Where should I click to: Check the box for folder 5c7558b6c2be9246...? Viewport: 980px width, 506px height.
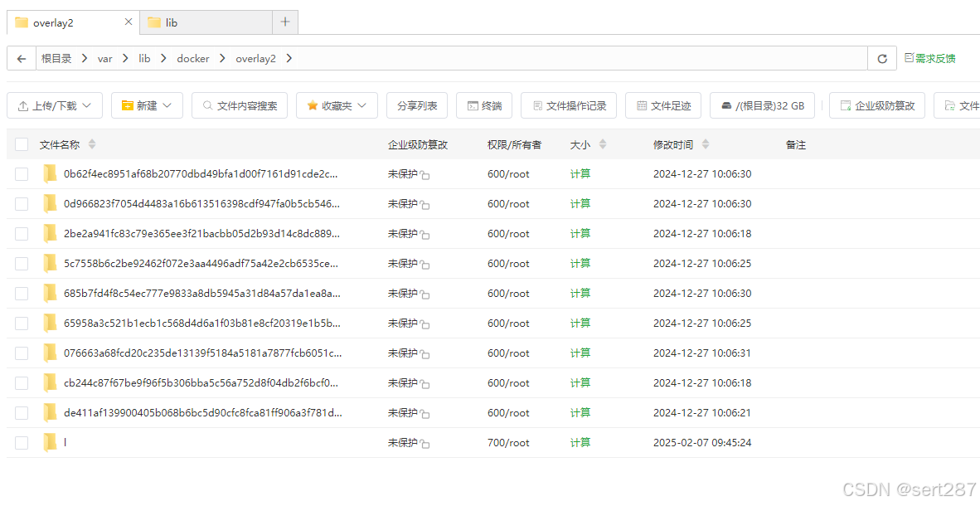tap(22, 263)
